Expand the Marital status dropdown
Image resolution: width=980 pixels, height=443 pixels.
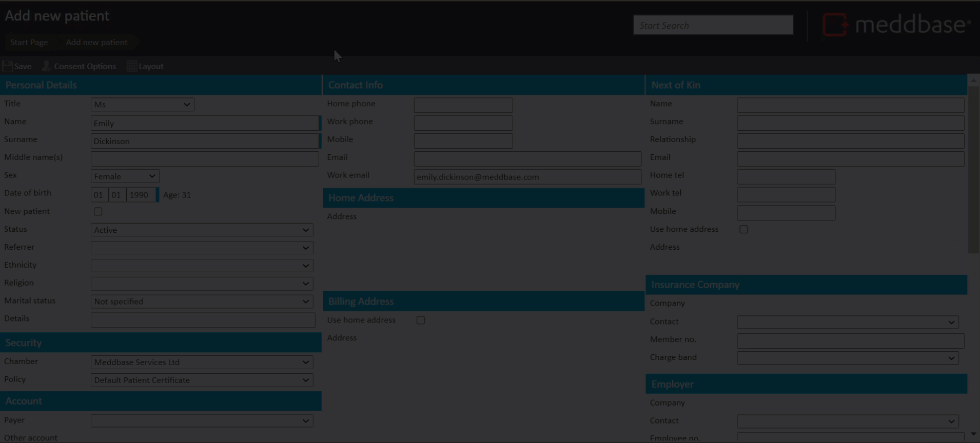point(202,301)
